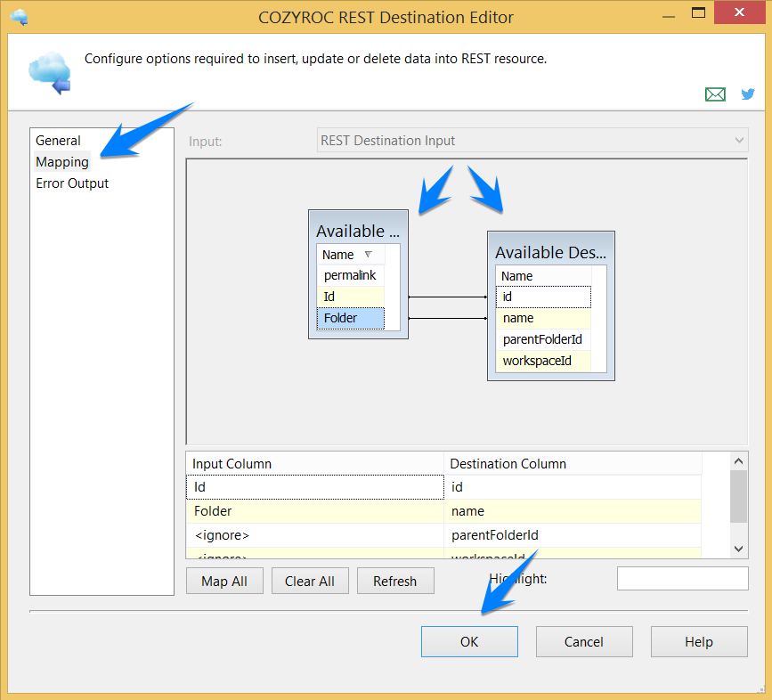Open the REST Destination Input dropdown
Screen dimensions: 772x700
[532, 141]
